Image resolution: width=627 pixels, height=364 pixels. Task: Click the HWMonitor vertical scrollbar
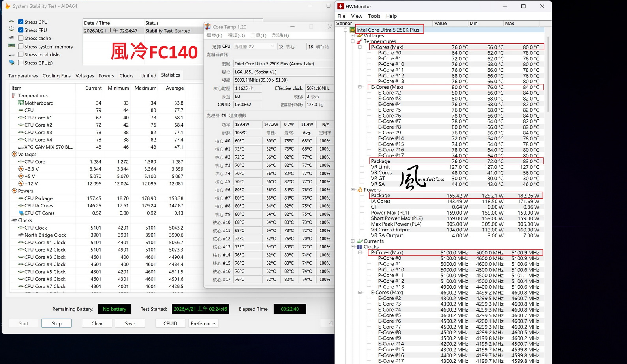point(548,74)
